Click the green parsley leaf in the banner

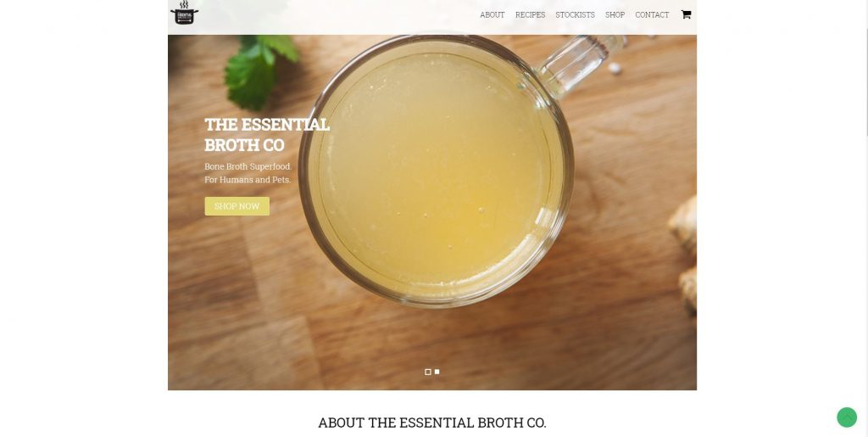[x=258, y=70]
